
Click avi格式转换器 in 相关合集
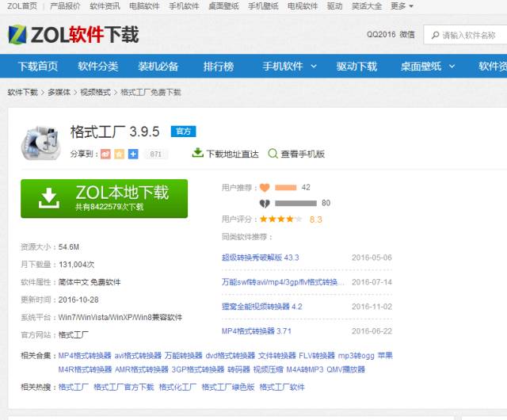click(x=138, y=356)
